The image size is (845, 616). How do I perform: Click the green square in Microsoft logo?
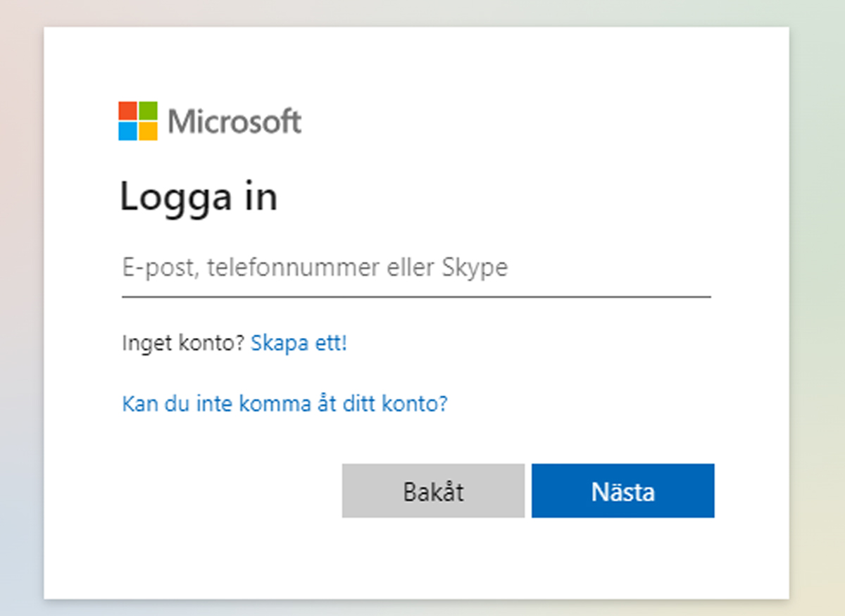[x=148, y=111]
